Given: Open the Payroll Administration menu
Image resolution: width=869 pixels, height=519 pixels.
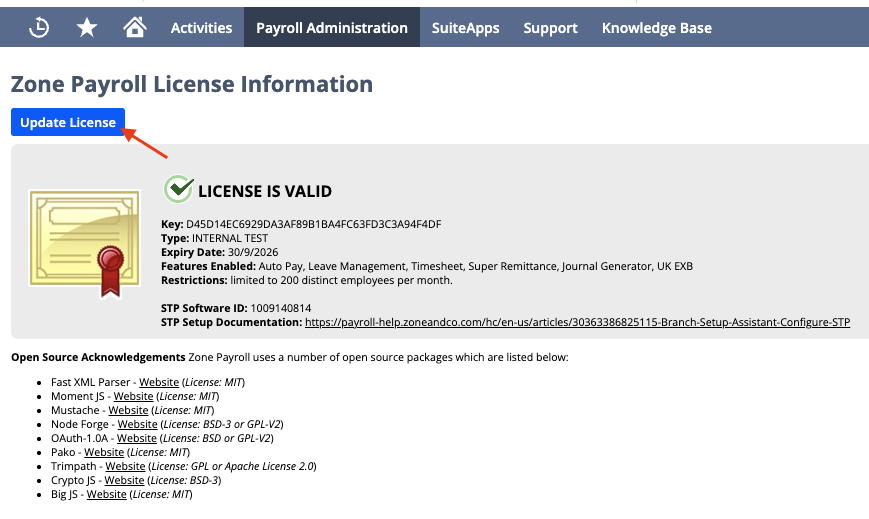Looking at the screenshot, I should click(332, 28).
